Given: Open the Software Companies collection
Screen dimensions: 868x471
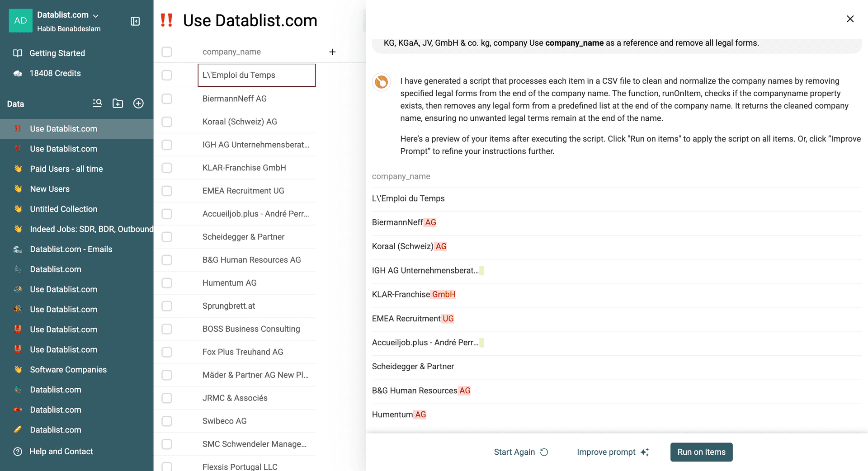Looking at the screenshot, I should (x=68, y=370).
